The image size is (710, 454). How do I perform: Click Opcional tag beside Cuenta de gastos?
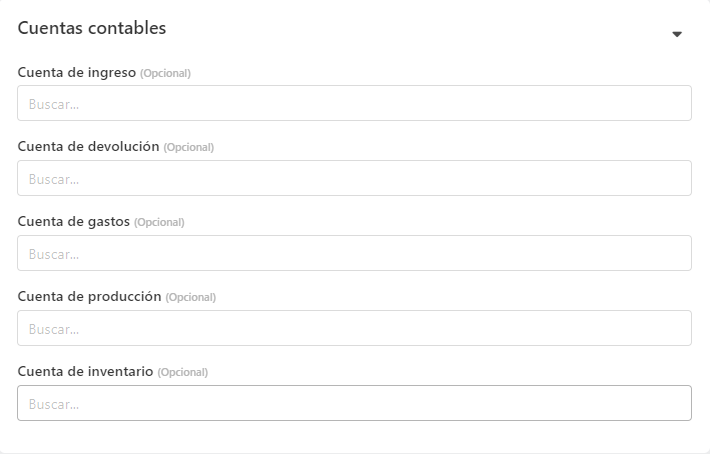point(159,222)
